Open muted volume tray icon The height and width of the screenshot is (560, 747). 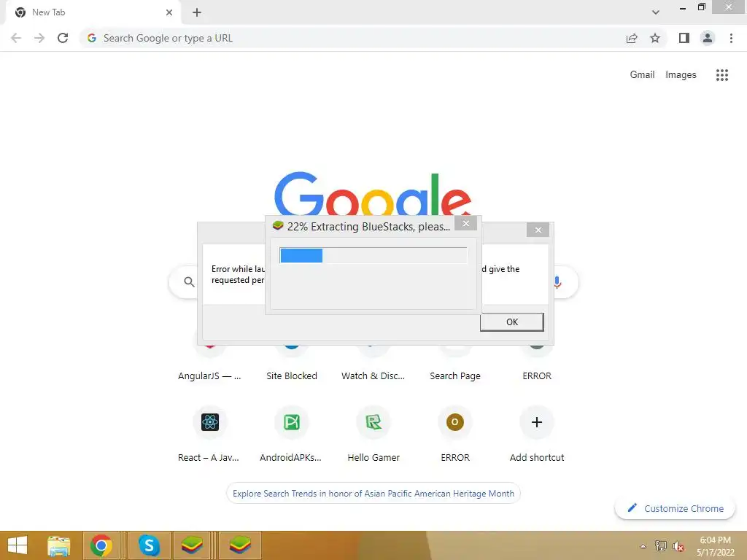(678, 546)
